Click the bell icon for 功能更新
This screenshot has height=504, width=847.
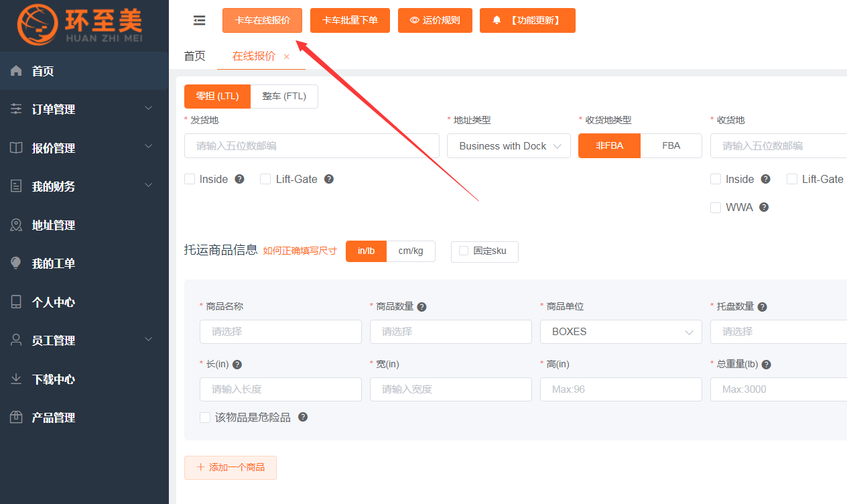[497, 21]
